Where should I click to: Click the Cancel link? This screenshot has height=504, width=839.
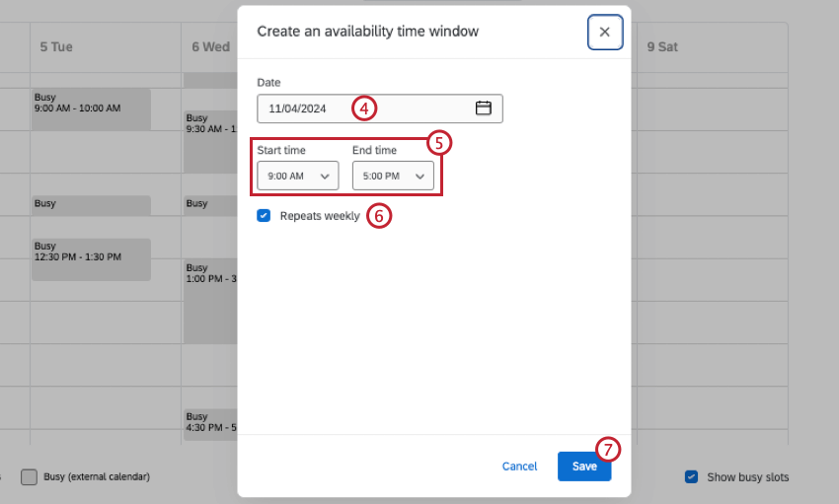tap(519, 467)
